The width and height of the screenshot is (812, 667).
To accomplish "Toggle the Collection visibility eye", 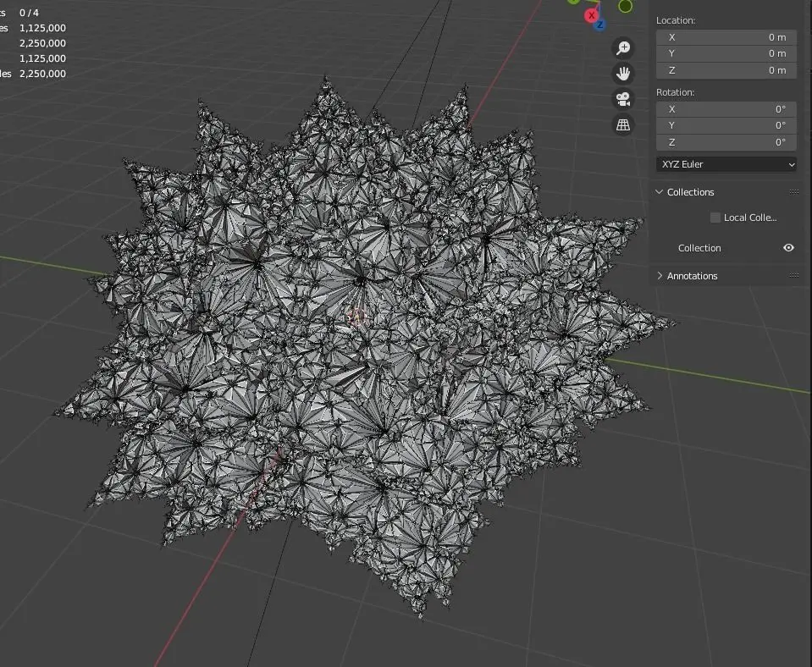I will [x=788, y=247].
